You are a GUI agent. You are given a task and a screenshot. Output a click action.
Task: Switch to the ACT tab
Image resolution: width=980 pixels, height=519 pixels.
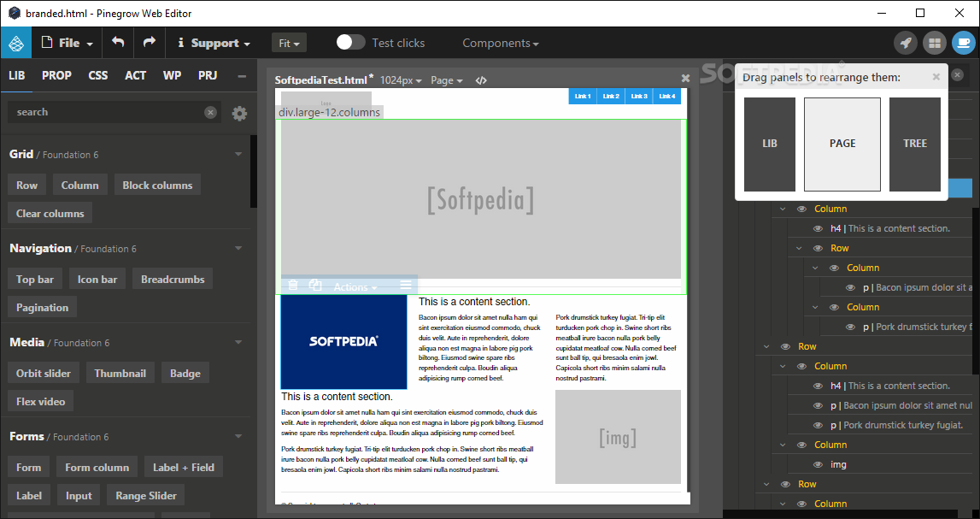[x=136, y=75]
